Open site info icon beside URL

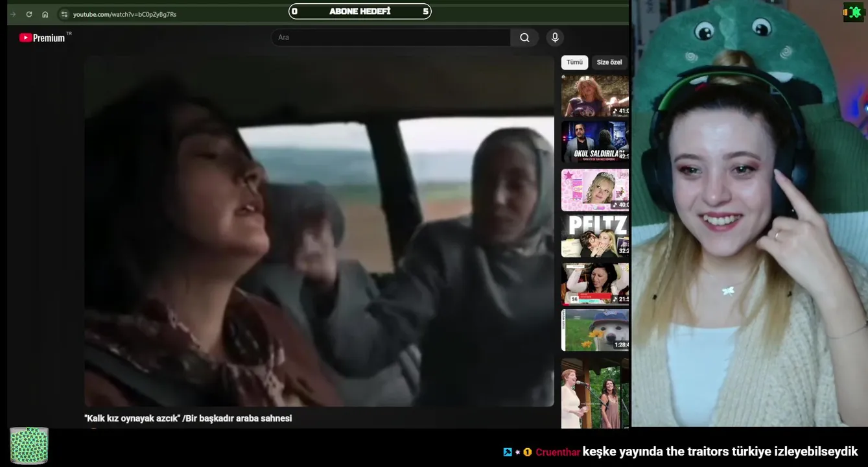click(64, 14)
